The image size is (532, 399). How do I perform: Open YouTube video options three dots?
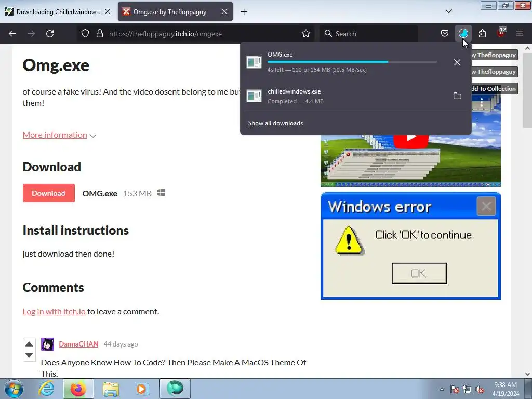(482, 102)
